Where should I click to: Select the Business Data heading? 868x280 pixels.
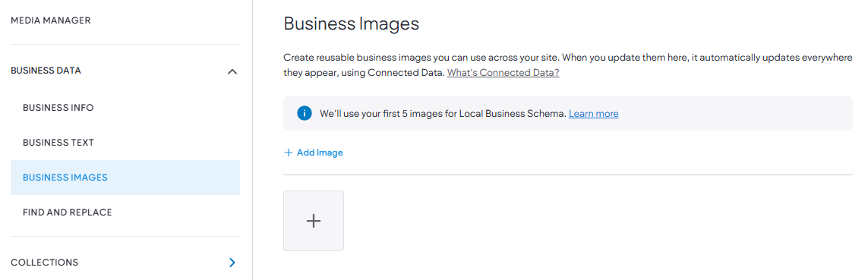46,71
